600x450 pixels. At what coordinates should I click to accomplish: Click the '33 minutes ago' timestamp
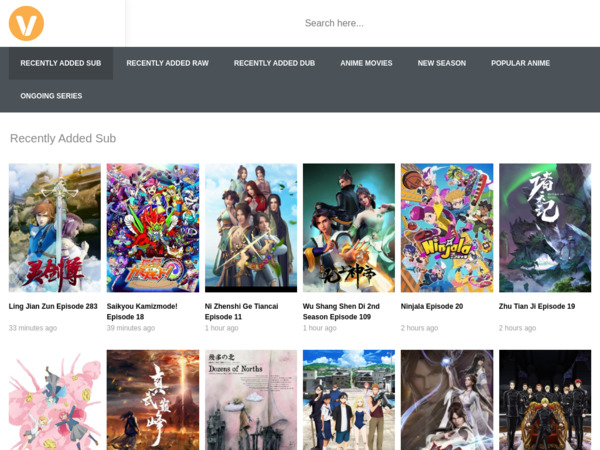click(33, 328)
